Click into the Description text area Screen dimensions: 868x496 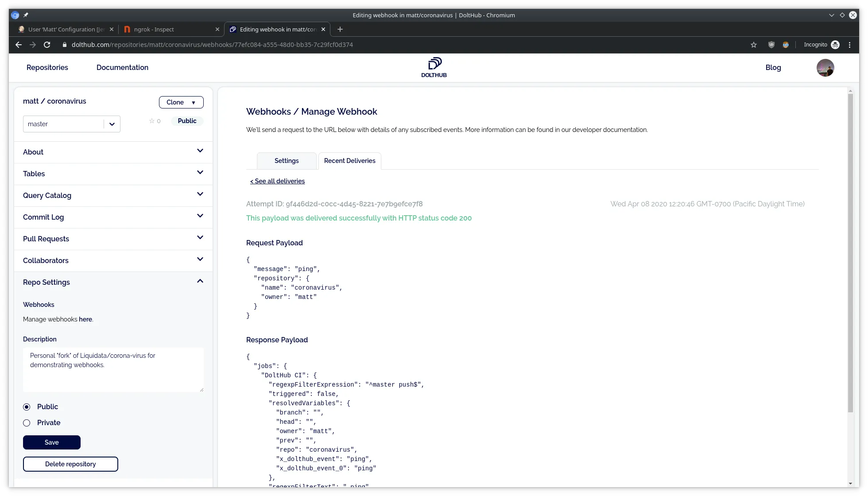[113, 370]
